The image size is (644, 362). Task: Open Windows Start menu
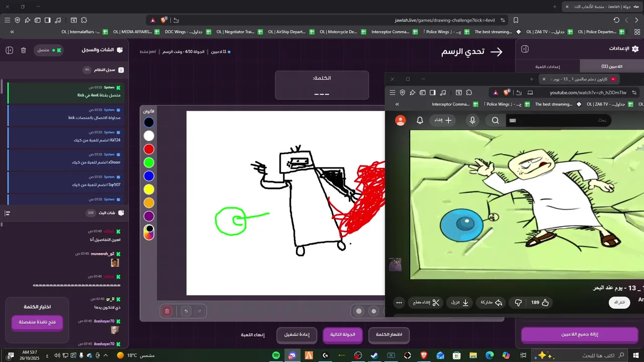636,355
